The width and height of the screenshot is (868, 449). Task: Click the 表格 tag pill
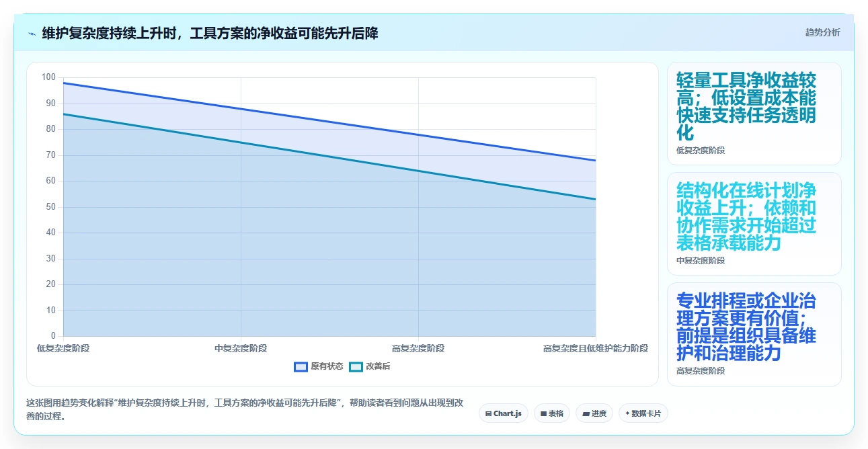click(x=552, y=413)
